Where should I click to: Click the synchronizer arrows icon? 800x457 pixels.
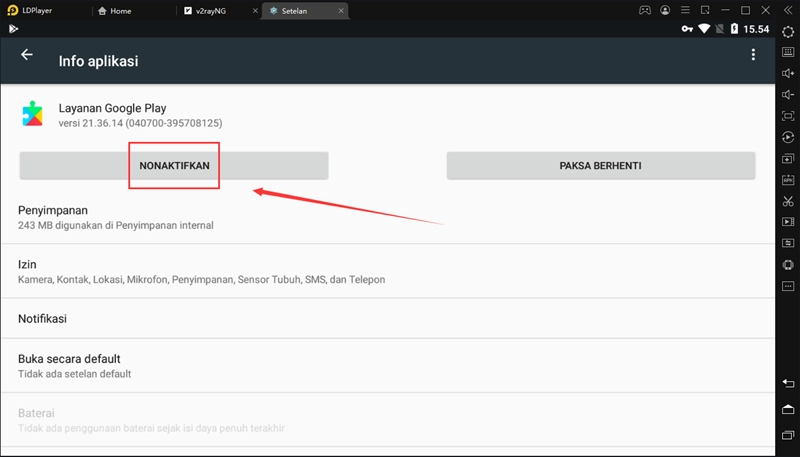(x=788, y=243)
